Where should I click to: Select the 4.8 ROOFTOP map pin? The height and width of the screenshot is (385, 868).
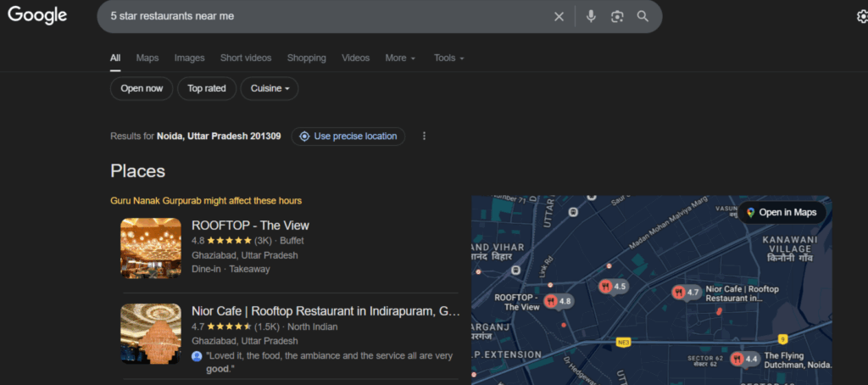point(559,301)
